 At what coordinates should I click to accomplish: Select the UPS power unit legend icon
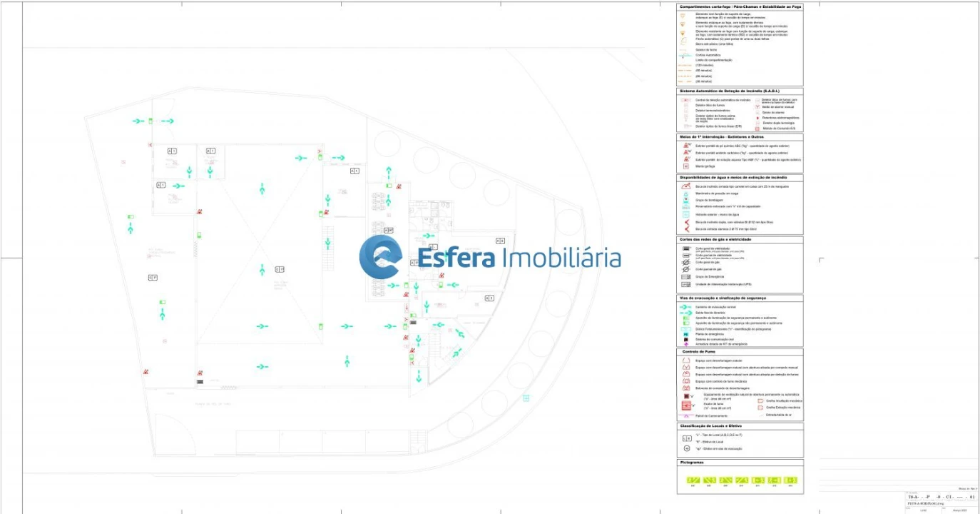click(685, 284)
